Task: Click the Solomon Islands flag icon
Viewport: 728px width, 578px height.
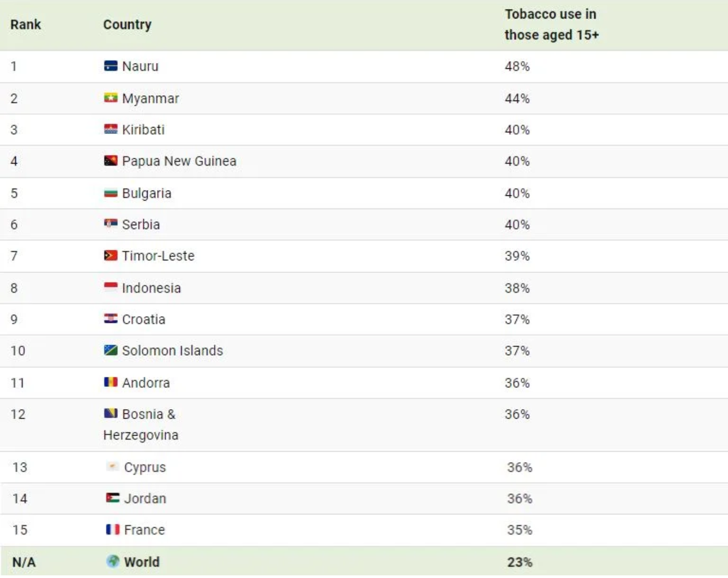Action: click(x=111, y=350)
